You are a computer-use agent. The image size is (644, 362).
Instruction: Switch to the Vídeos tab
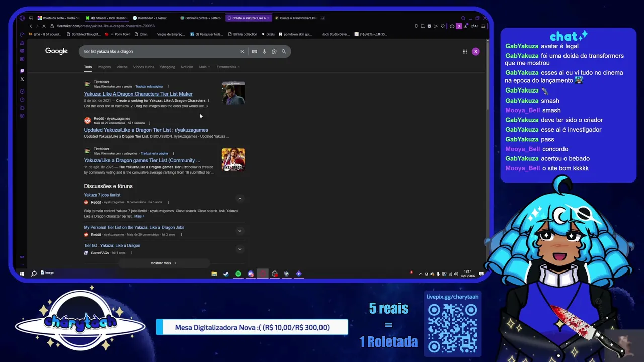(122, 67)
